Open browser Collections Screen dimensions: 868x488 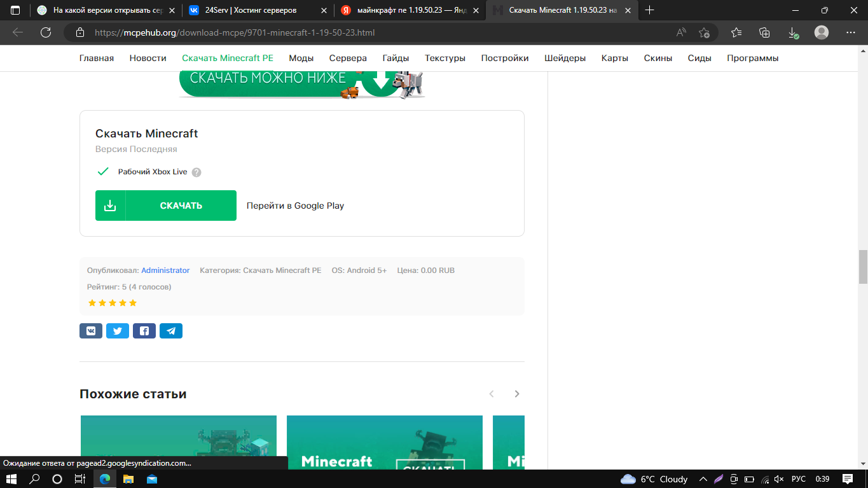(x=764, y=32)
